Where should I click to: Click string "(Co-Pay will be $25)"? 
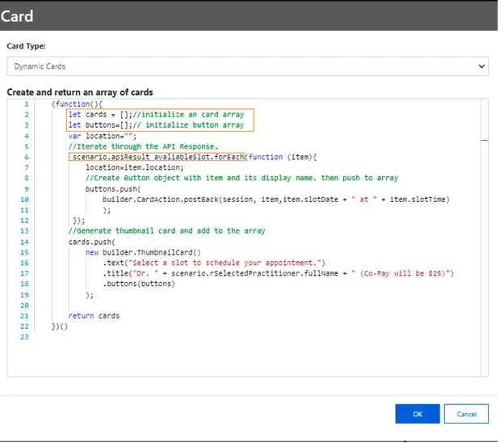[x=405, y=273]
